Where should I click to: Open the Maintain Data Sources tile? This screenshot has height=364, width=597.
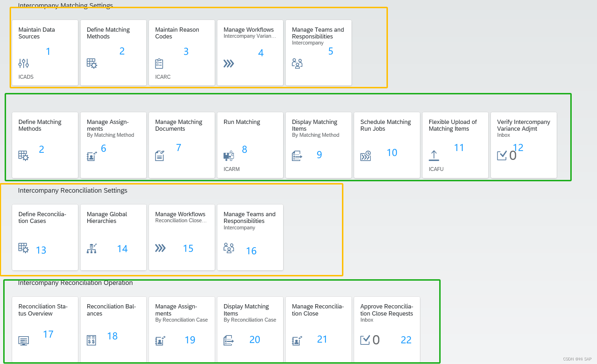(45, 52)
